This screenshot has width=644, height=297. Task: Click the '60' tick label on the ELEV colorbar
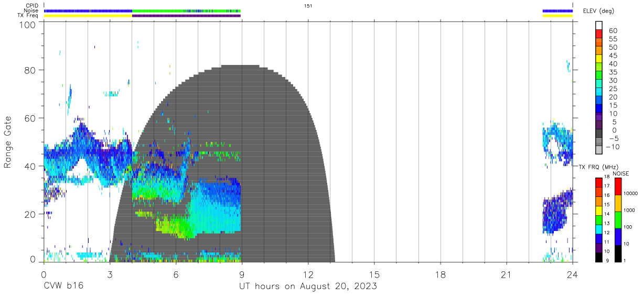(x=613, y=31)
